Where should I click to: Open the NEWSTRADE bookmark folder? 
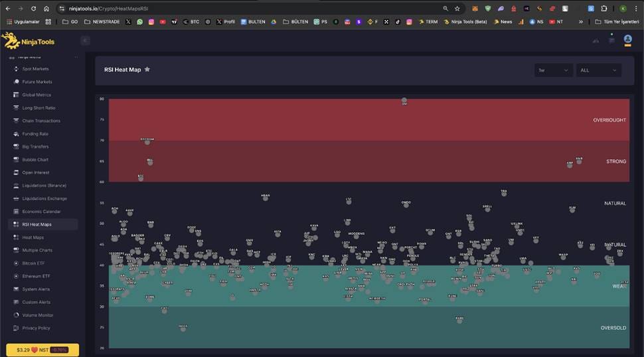(102, 22)
